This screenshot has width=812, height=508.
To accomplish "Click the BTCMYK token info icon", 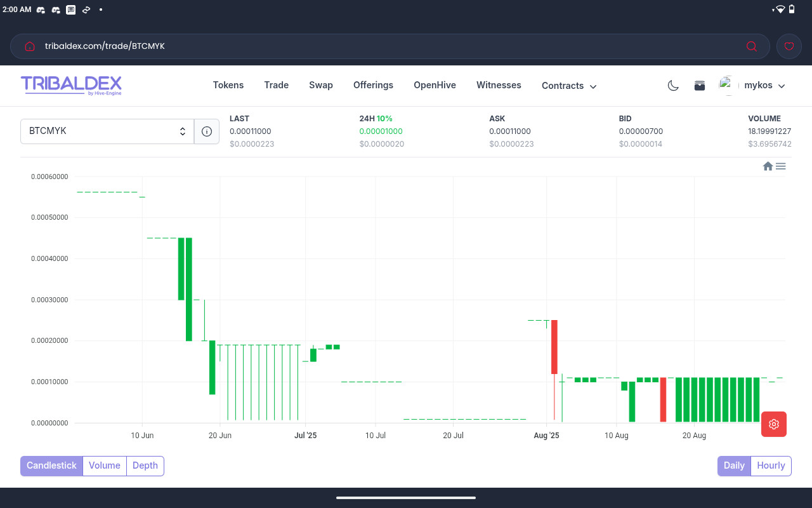I will tap(206, 131).
